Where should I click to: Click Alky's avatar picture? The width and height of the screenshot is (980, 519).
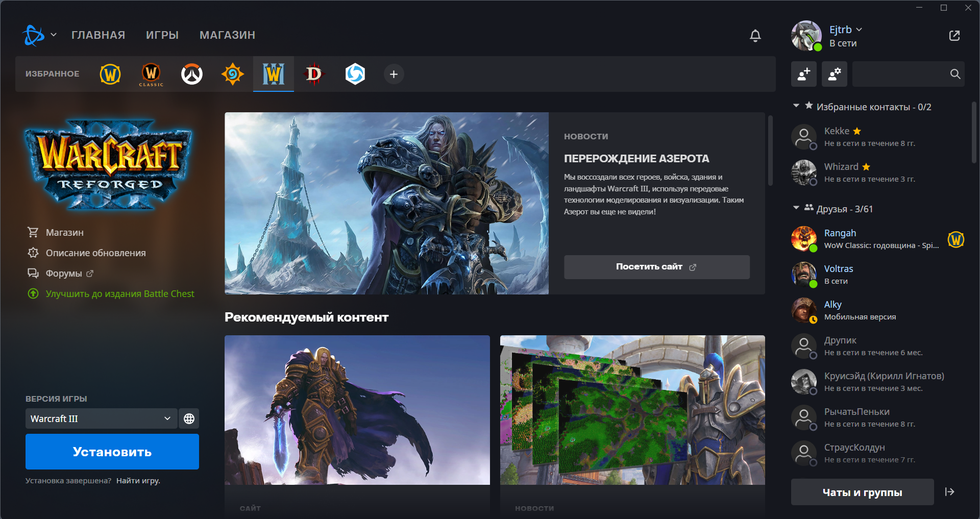pos(804,310)
